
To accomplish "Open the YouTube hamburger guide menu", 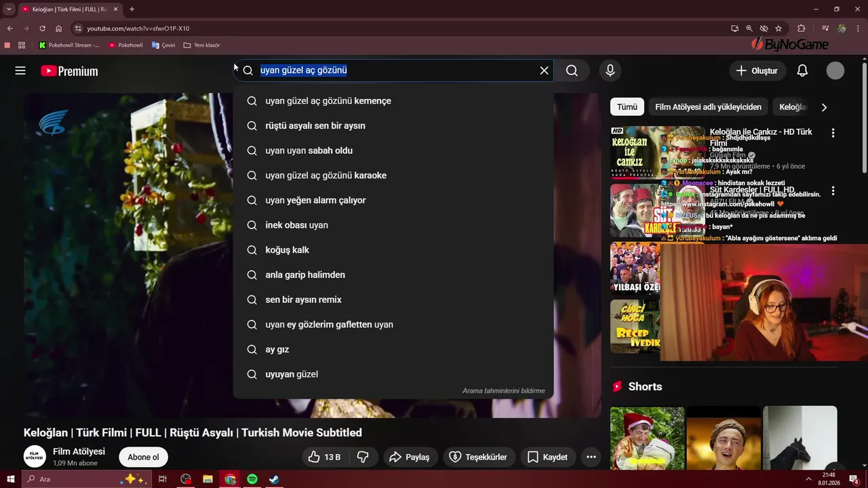I will coord(20,70).
